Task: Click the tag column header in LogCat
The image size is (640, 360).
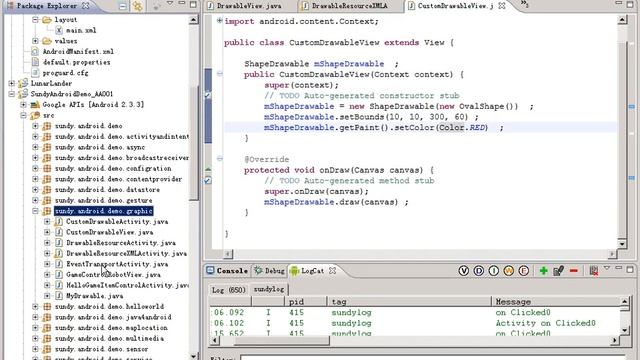Action: click(x=409, y=302)
